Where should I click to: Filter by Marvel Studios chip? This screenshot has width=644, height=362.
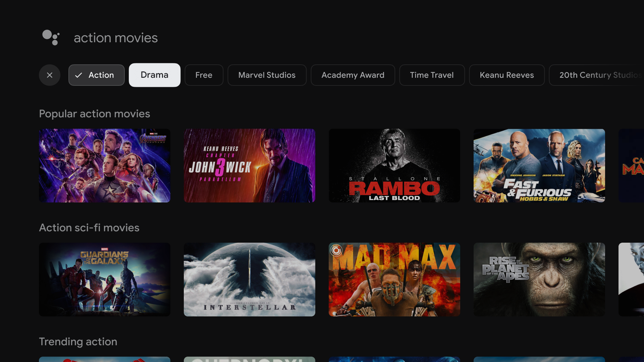click(x=267, y=75)
